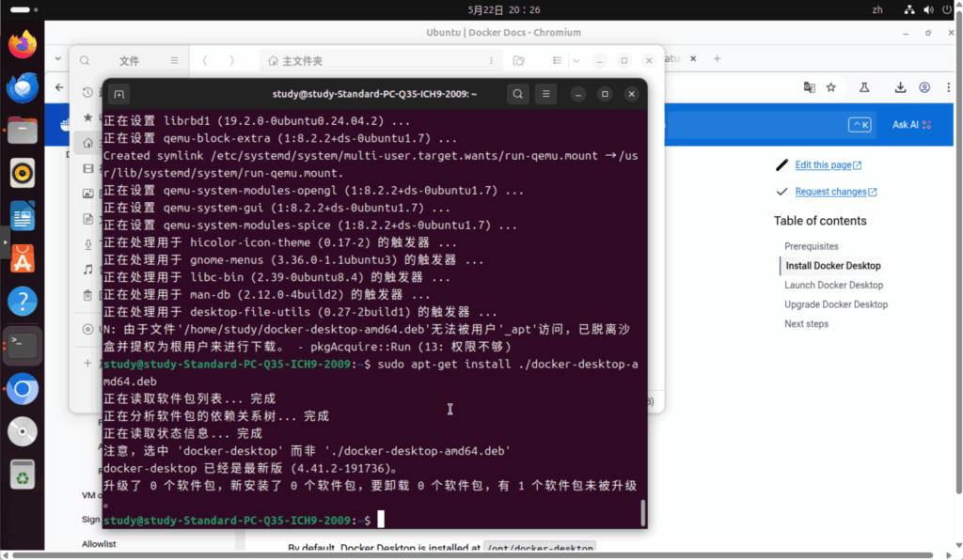Open the Files path bar options menu
Image resolution: width=963 pixels, height=560 pixels.
(491, 60)
